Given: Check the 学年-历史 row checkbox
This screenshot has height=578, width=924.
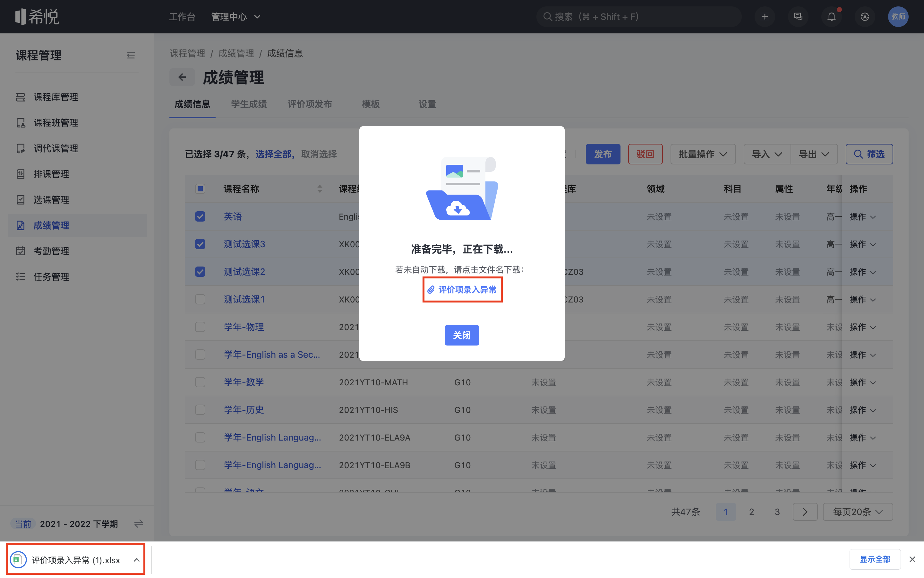Looking at the screenshot, I should click(x=200, y=410).
